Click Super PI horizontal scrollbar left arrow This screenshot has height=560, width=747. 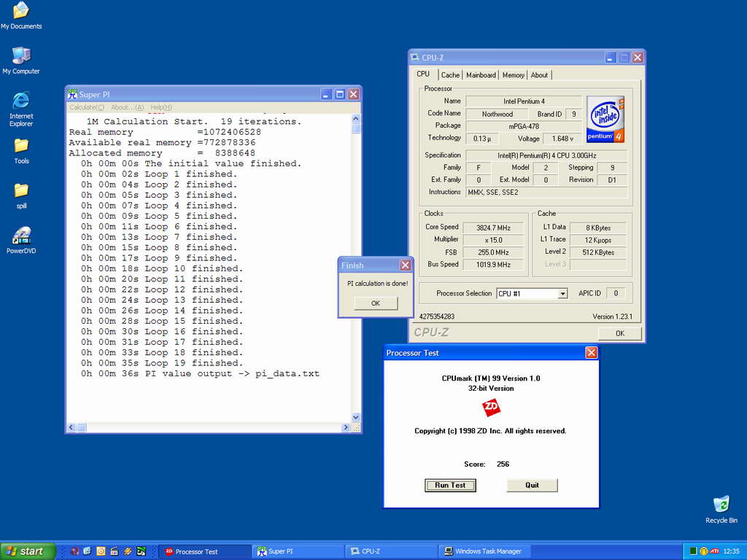point(71,427)
